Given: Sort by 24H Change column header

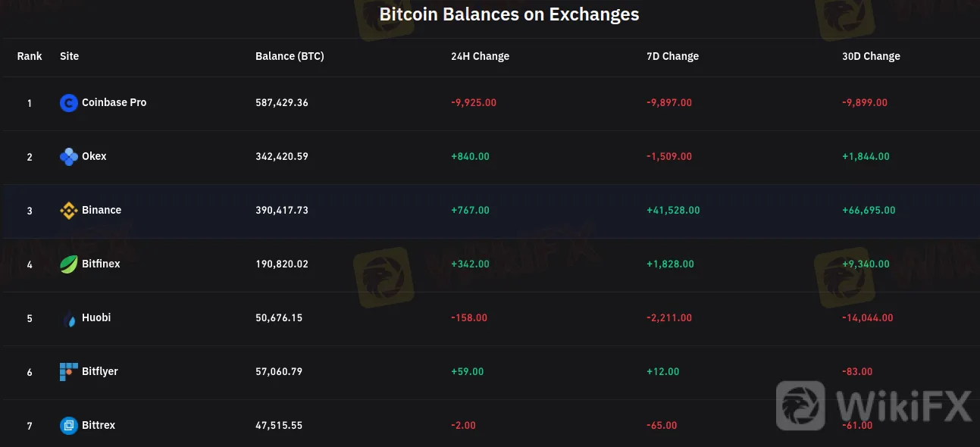Looking at the screenshot, I should point(480,56).
